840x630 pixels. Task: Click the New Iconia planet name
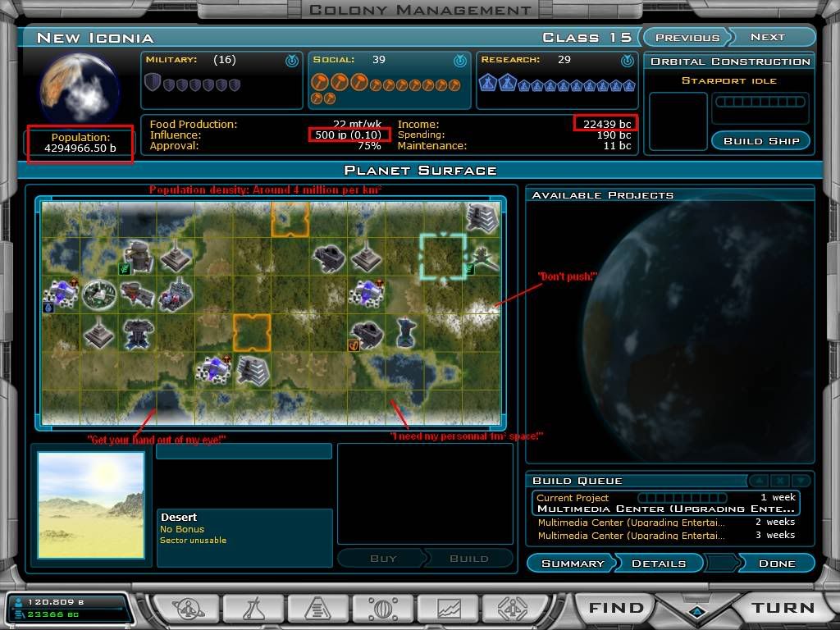[95, 38]
